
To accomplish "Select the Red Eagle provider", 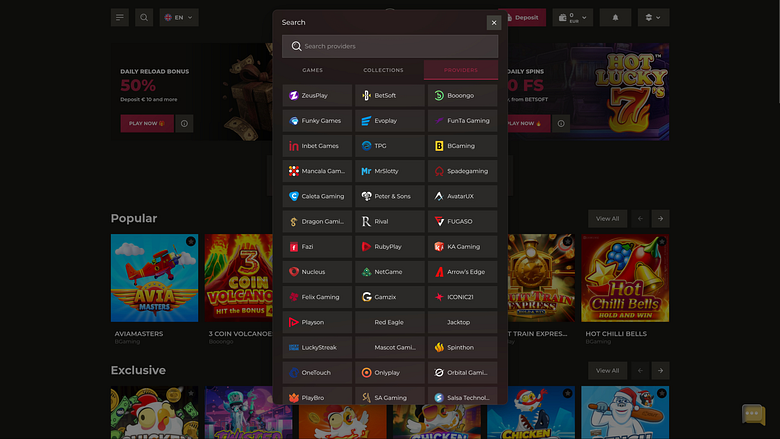I will [x=390, y=322].
